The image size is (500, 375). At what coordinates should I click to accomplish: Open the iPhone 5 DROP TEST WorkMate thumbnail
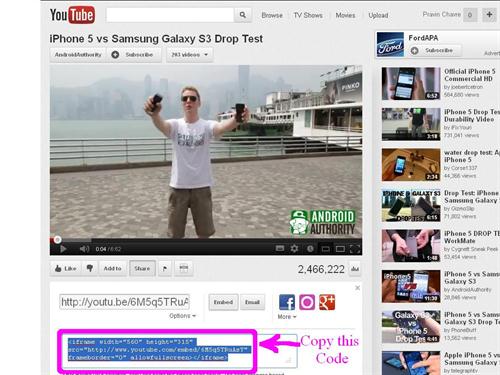(x=411, y=246)
